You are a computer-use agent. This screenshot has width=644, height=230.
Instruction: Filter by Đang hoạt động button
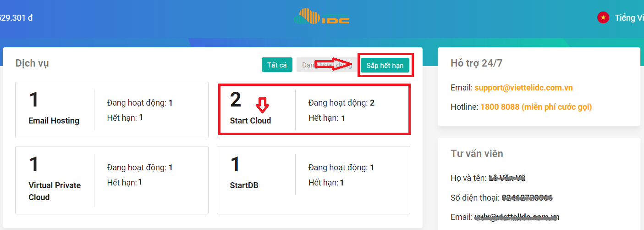tap(326, 65)
